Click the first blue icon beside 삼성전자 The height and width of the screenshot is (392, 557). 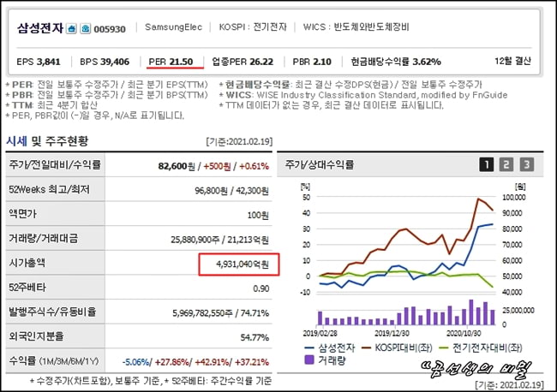tap(71, 28)
